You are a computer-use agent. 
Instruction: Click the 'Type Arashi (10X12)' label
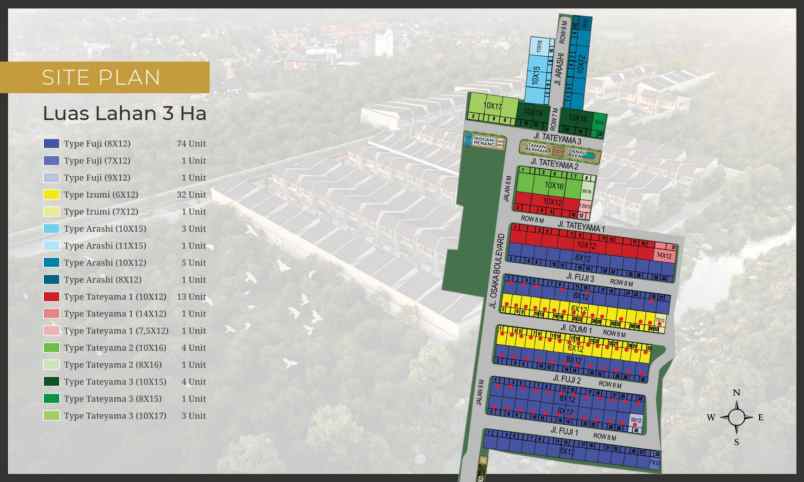tap(105, 262)
